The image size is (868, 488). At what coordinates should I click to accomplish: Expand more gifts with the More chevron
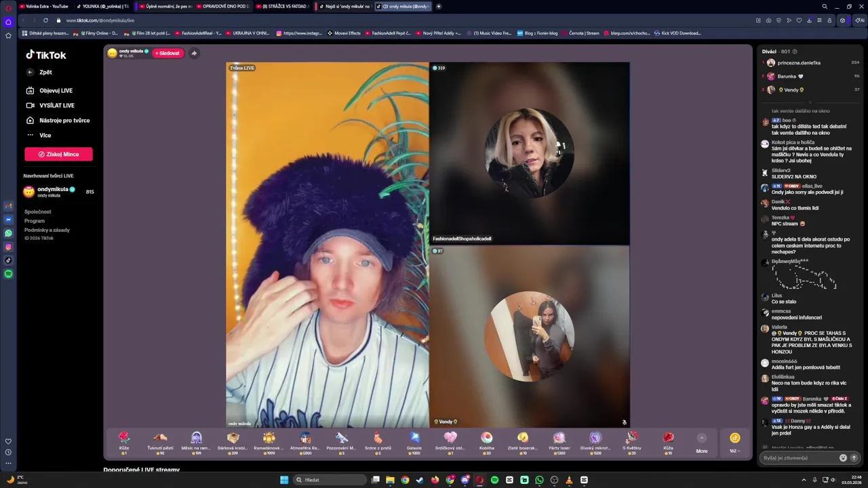(x=702, y=438)
